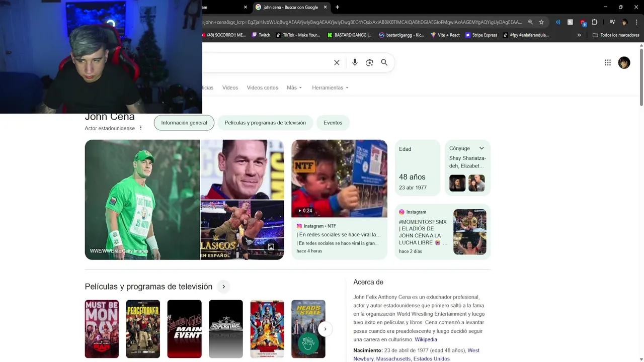This screenshot has height=362, width=644.
Task: Open the Chrome profile avatar in the toolbar
Action: pos(624,22)
